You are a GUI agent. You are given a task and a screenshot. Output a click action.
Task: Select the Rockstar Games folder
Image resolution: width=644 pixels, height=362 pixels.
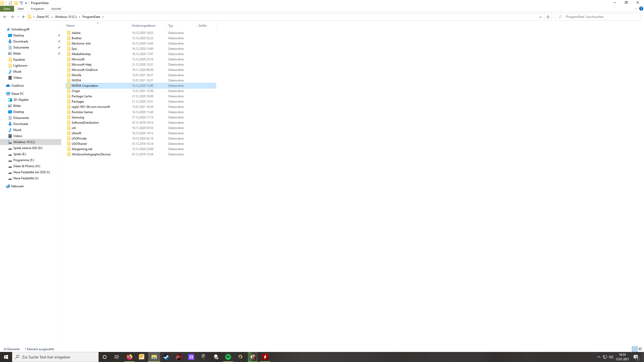pyautogui.click(x=82, y=112)
